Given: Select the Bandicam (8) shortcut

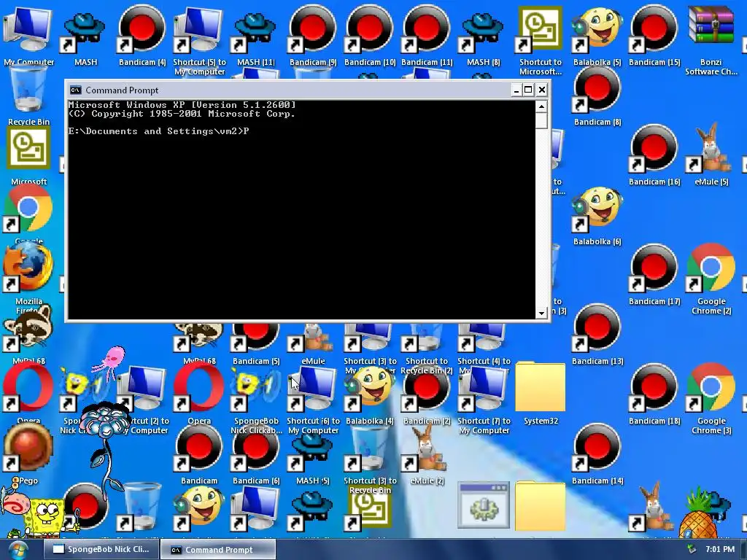Looking at the screenshot, I should (597, 90).
